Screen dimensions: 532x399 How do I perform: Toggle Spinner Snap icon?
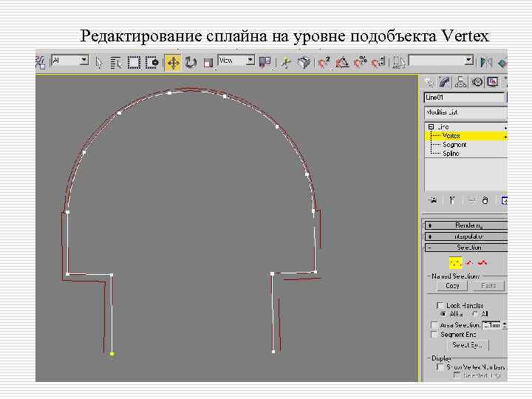[x=378, y=63]
